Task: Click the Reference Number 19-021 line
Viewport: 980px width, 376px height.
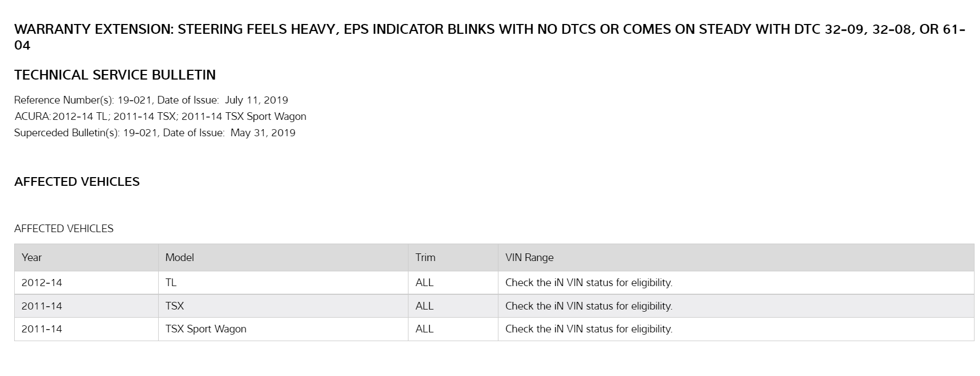Action: point(151,100)
